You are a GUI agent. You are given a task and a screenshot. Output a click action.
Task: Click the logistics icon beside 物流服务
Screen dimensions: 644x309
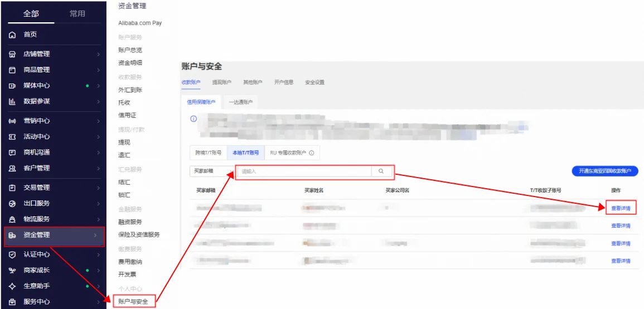(12, 219)
